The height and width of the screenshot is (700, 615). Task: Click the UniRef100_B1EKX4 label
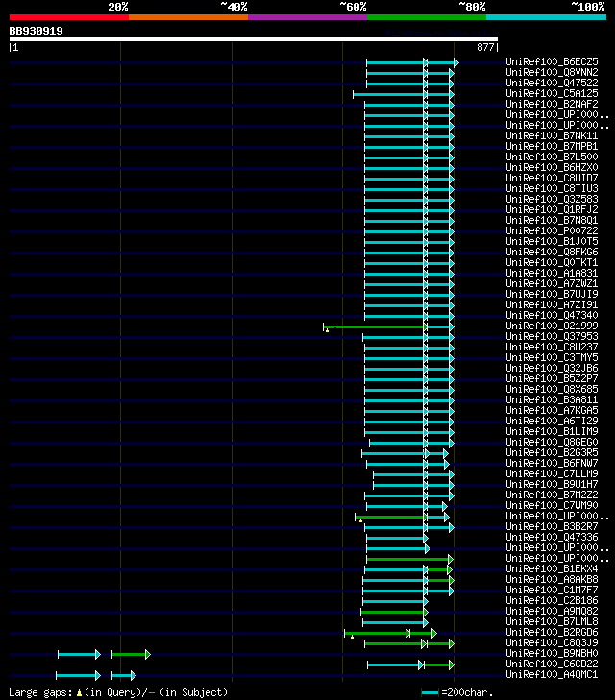(552, 568)
